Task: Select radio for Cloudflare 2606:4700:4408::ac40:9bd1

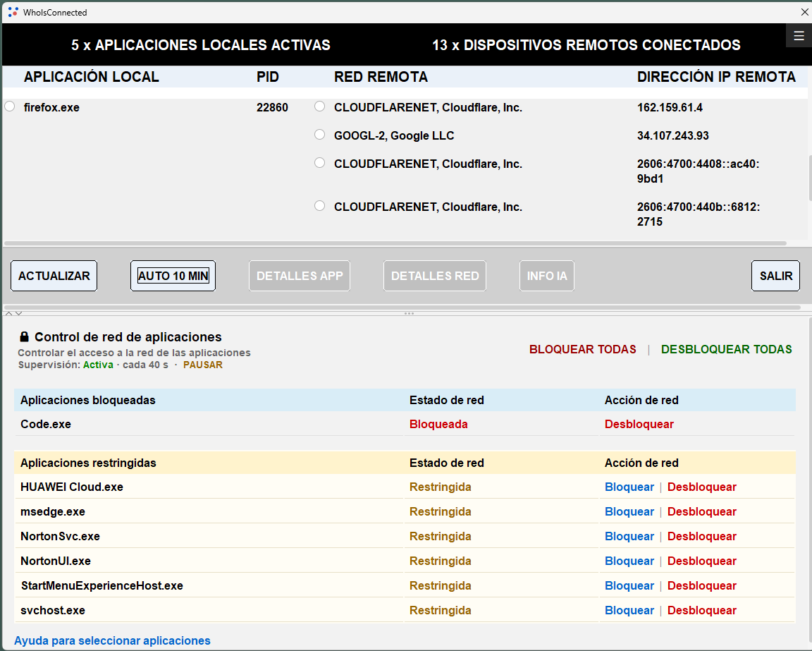Action: (319, 163)
